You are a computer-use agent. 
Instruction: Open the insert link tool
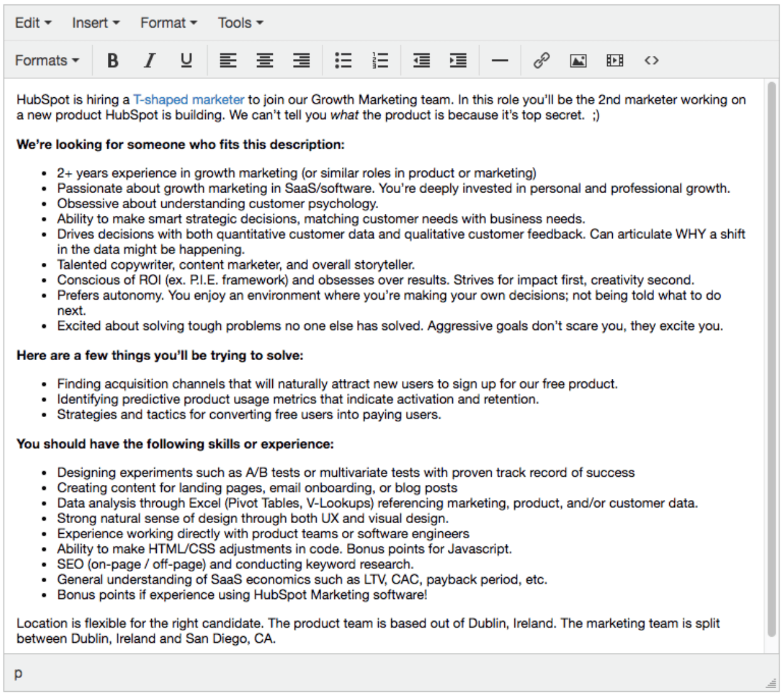tap(541, 60)
